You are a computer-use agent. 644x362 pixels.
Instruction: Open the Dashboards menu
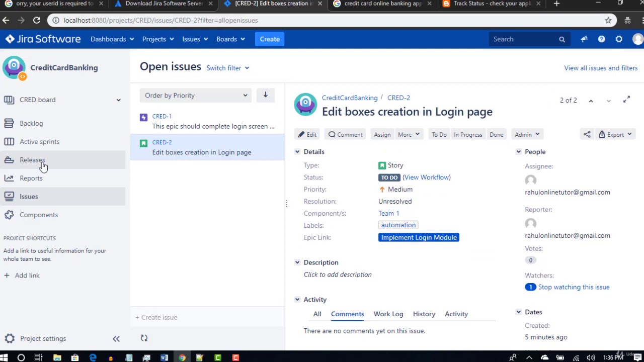112,39
